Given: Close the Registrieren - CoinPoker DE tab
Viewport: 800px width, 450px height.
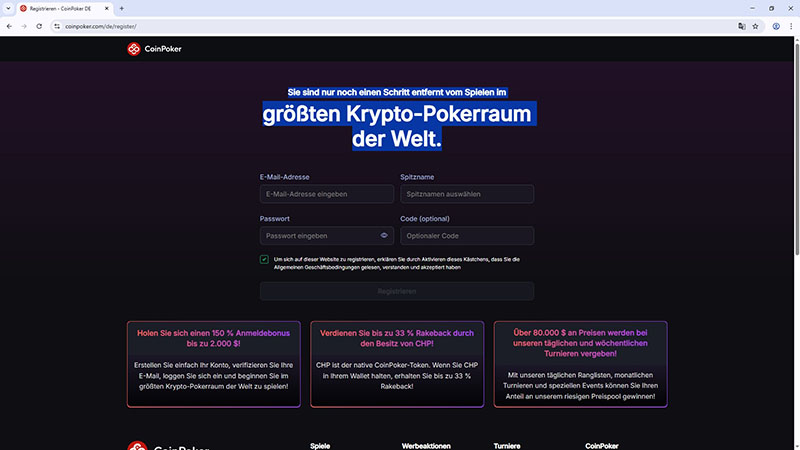Looking at the screenshot, I should coord(107,8).
